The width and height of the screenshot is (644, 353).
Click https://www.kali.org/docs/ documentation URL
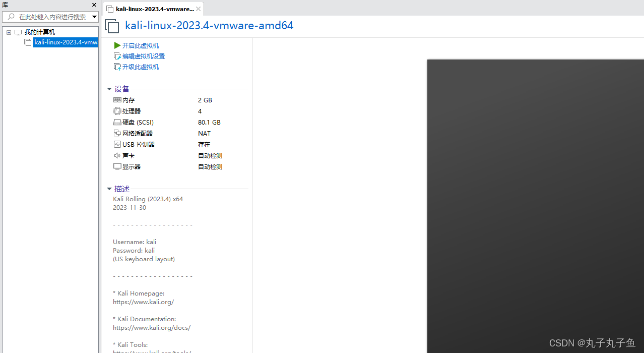click(x=152, y=328)
